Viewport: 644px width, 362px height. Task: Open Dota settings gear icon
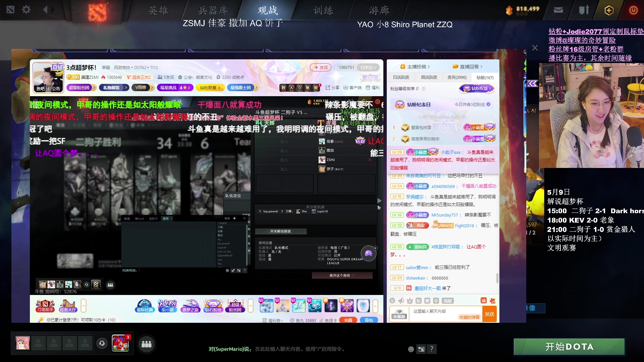(26, 10)
